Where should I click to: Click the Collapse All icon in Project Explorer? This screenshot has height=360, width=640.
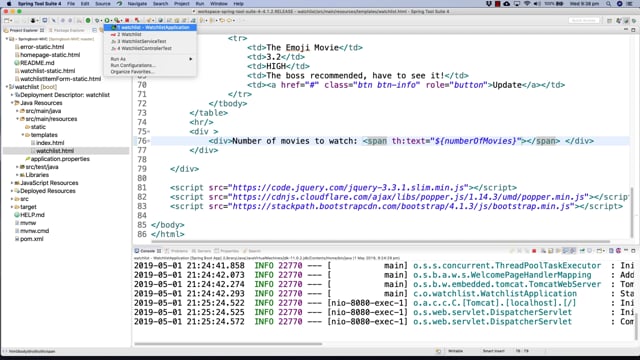94,30
